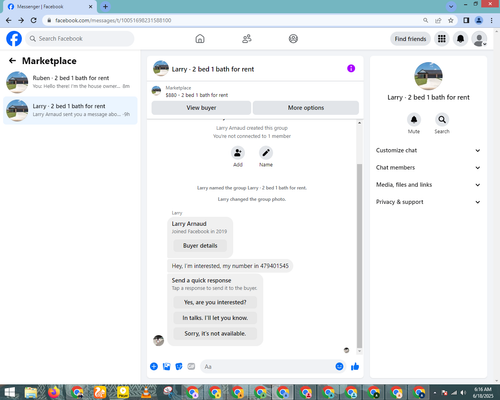Open the notifications bell in header

pyautogui.click(x=460, y=39)
